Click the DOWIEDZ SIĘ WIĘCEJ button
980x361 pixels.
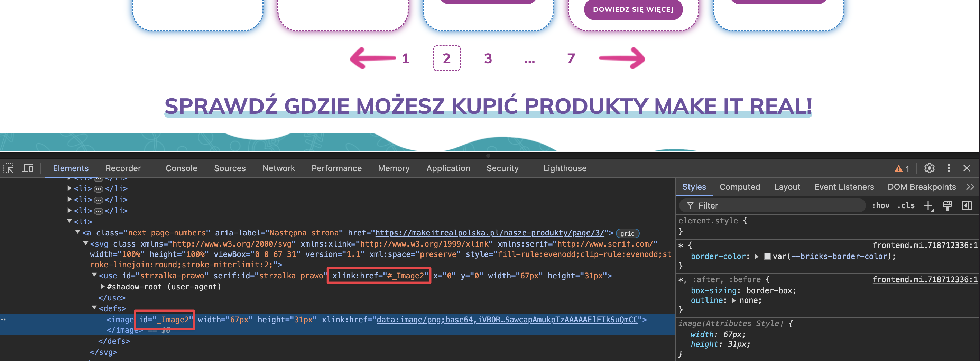pyautogui.click(x=634, y=9)
